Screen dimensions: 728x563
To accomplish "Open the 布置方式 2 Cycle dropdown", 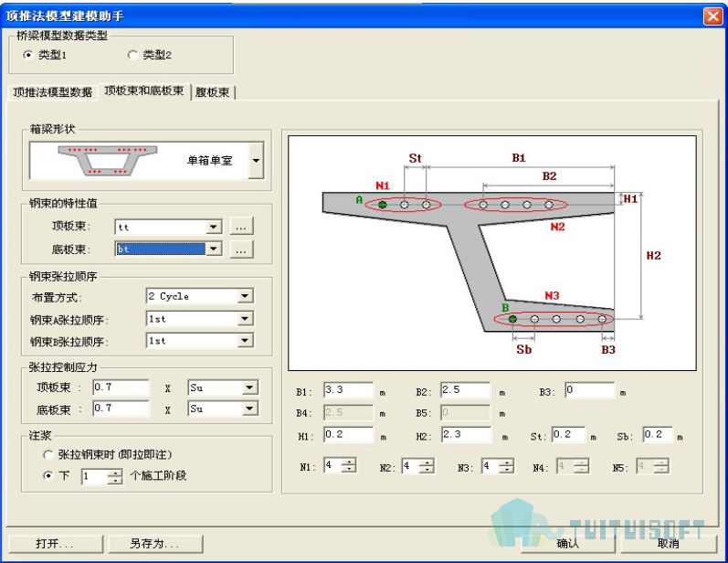I will coord(245,296).
